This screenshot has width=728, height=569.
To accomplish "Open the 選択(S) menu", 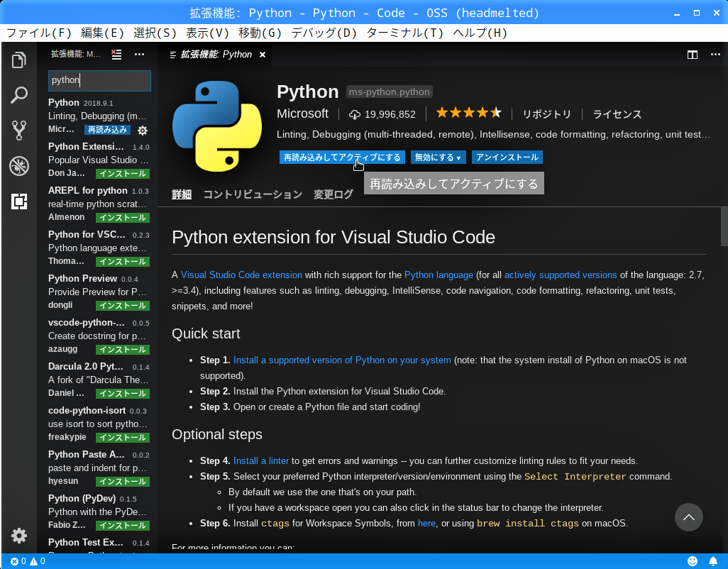I will point(155,33).
